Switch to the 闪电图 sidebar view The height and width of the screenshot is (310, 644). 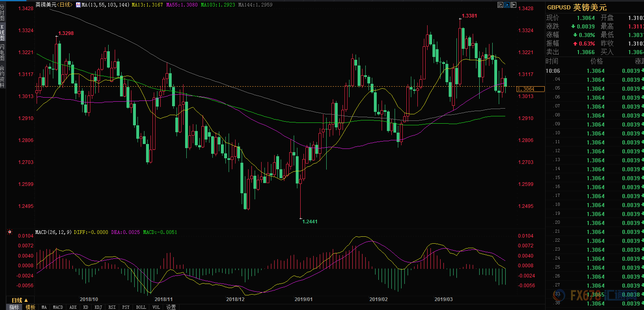click(2, 52)
